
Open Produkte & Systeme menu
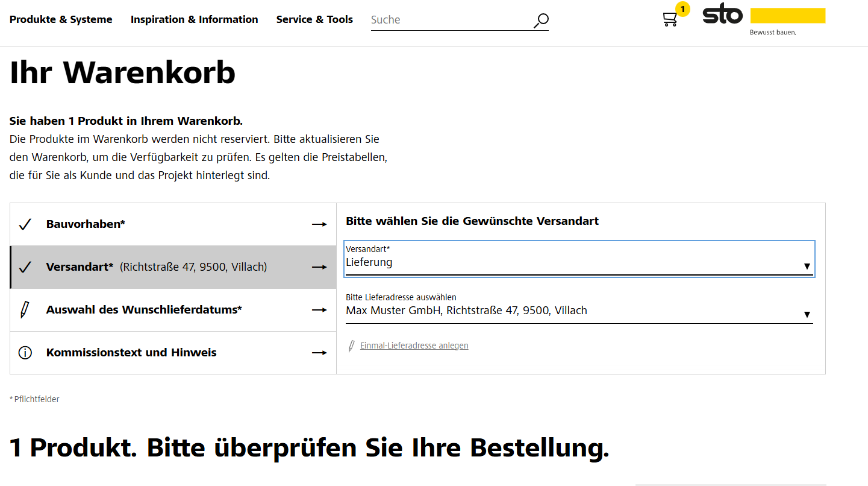pos(61,19)
